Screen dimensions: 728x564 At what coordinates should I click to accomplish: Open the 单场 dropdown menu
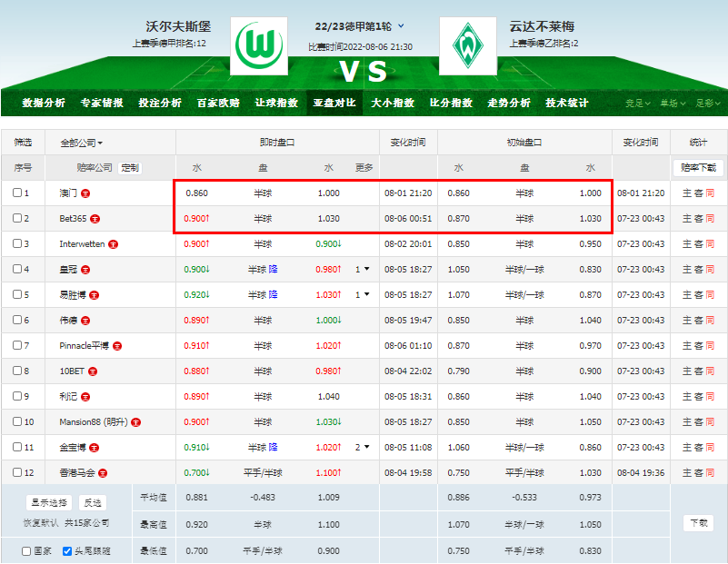673,103
